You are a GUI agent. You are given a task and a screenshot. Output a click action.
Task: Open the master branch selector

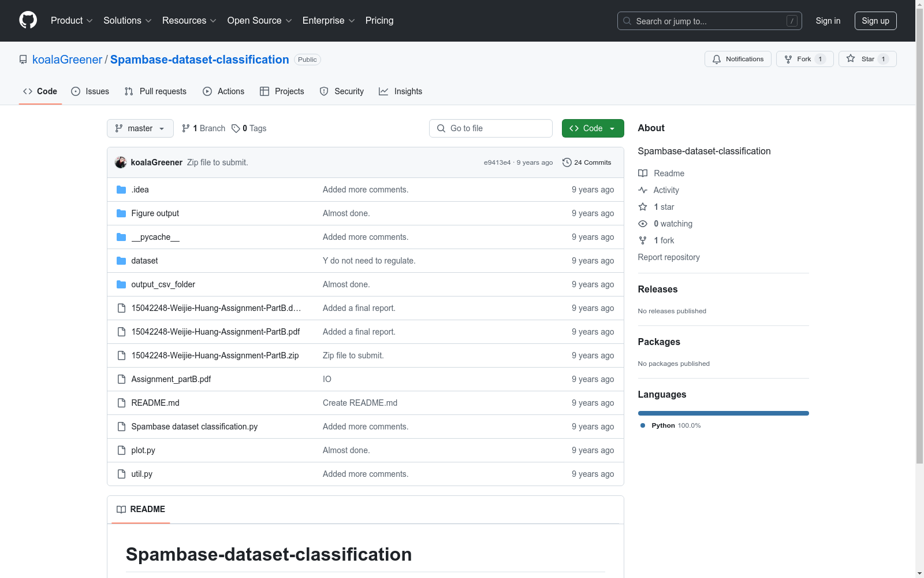coord(140,128)
